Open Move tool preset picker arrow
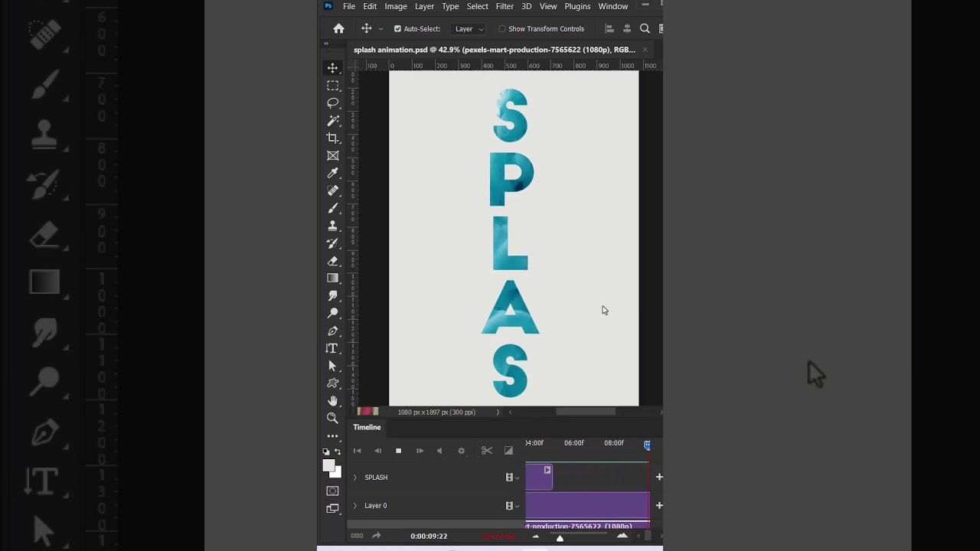The height and width of the screenshot is (551, 980). [x=381, y=29]
